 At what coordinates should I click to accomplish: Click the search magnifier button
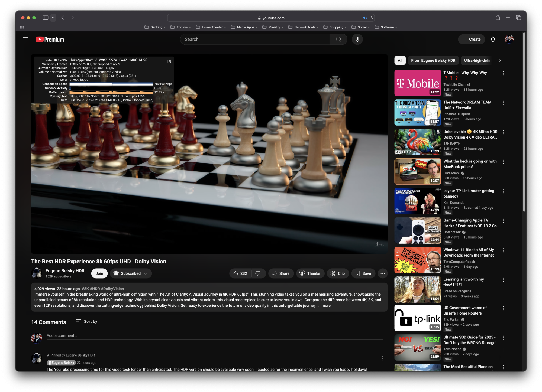click(338, 39)
